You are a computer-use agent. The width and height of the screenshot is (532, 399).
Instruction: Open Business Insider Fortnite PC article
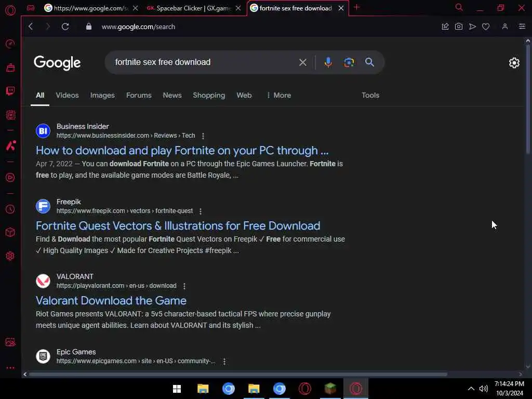tap(182, 150)
